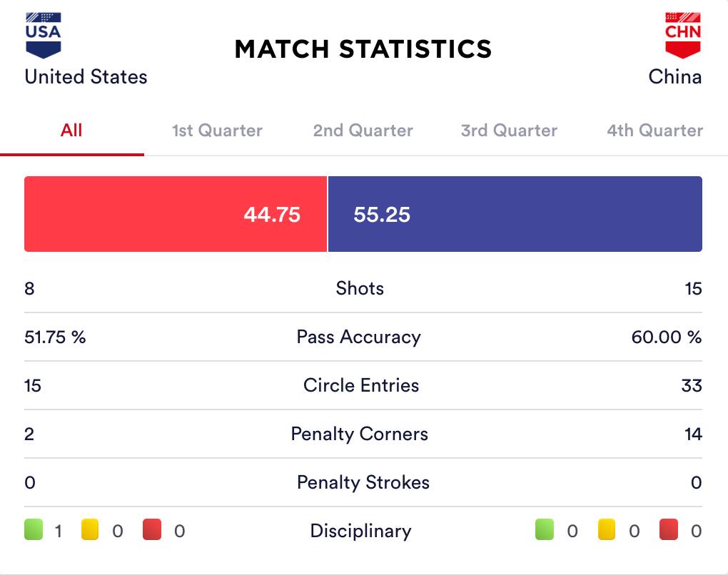Click the CHN team flag icon

coord(683,35)
